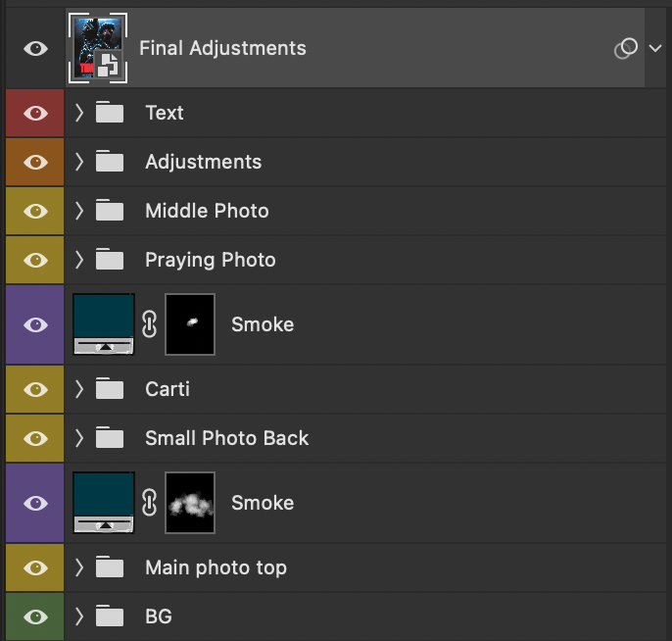Select the upper Smoke layer's mask thumbnail

click(190, 324)
